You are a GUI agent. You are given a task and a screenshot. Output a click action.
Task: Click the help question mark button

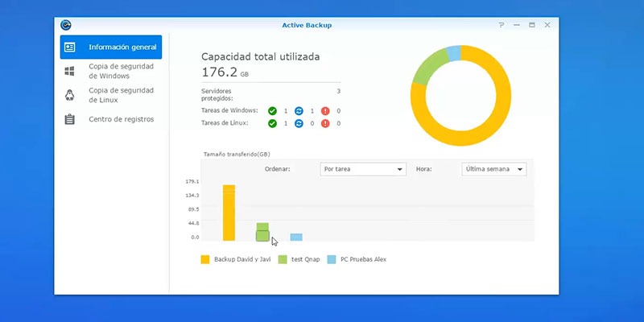(x=502, y=25)
